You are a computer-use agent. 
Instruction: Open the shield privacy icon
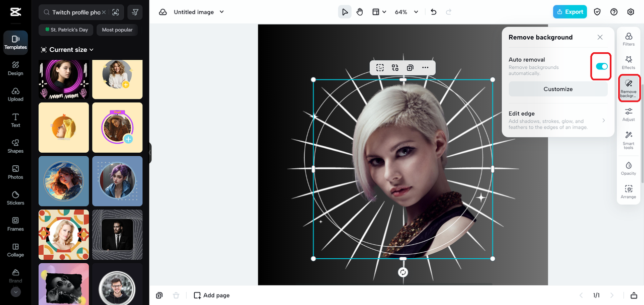[597, 12]
